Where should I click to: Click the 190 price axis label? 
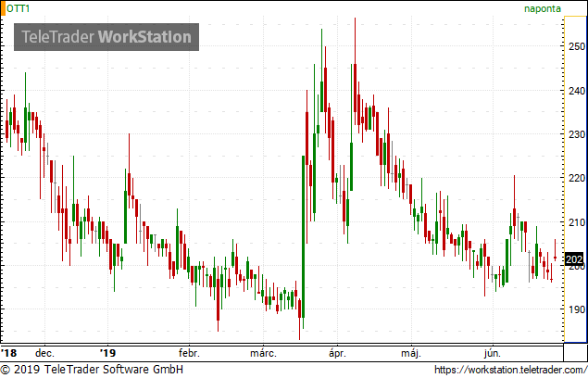tap(577, 309)
